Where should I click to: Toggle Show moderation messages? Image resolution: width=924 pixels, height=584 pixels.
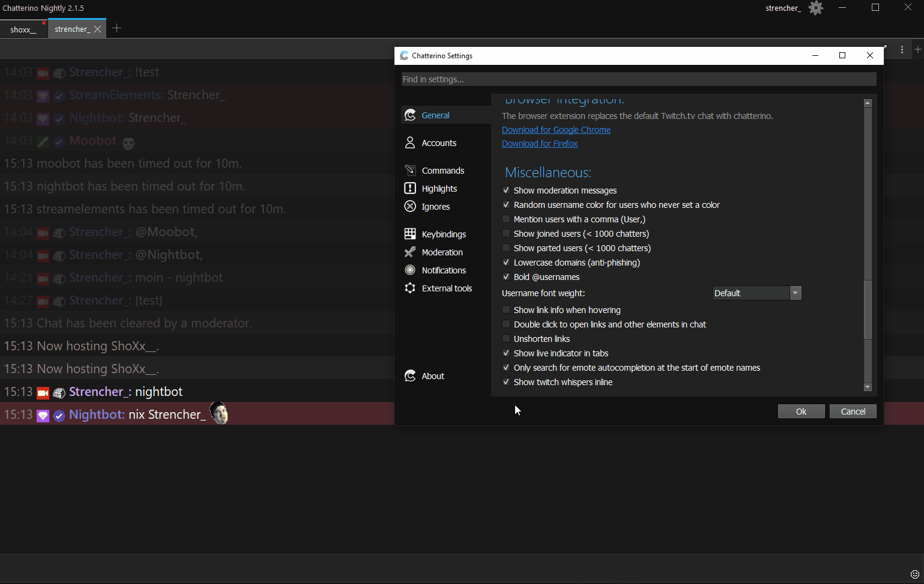(x=506, y=190)
